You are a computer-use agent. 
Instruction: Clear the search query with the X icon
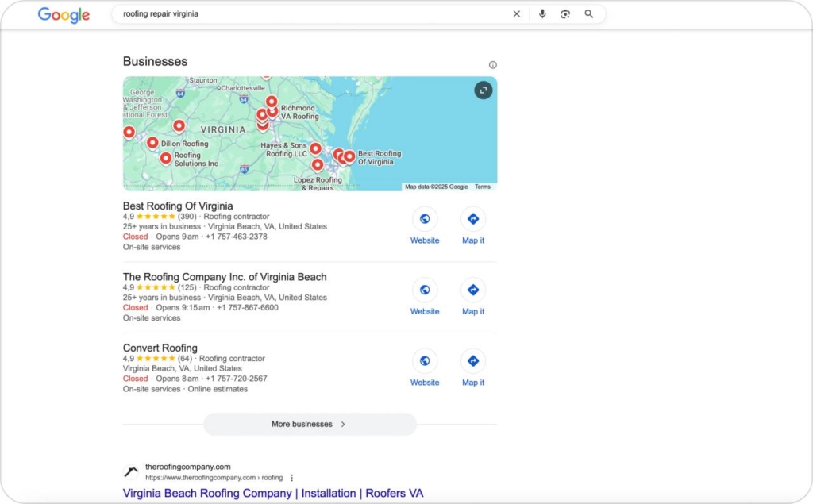click(x=516, y=14)
